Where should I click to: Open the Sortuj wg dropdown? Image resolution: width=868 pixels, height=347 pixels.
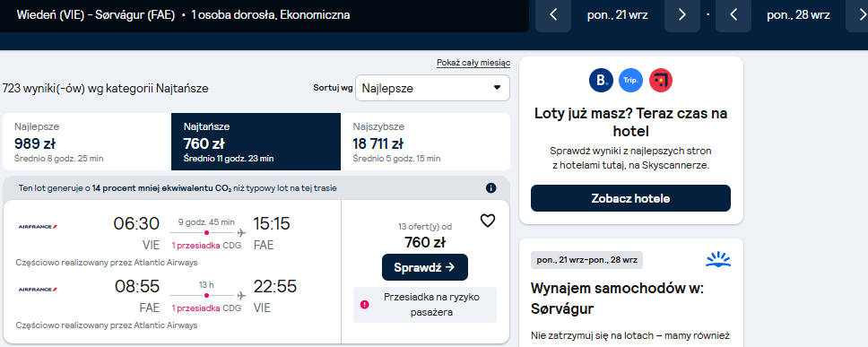(x=432, y=88)
